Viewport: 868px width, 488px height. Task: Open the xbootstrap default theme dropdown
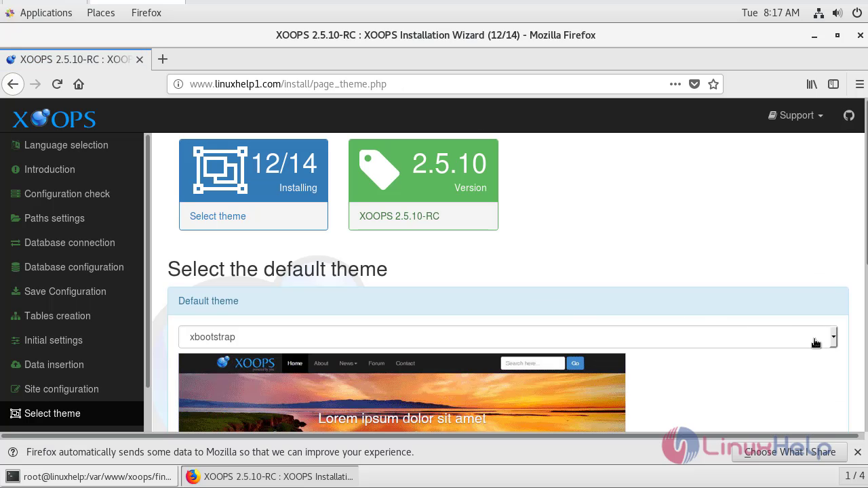pos(509,337)
